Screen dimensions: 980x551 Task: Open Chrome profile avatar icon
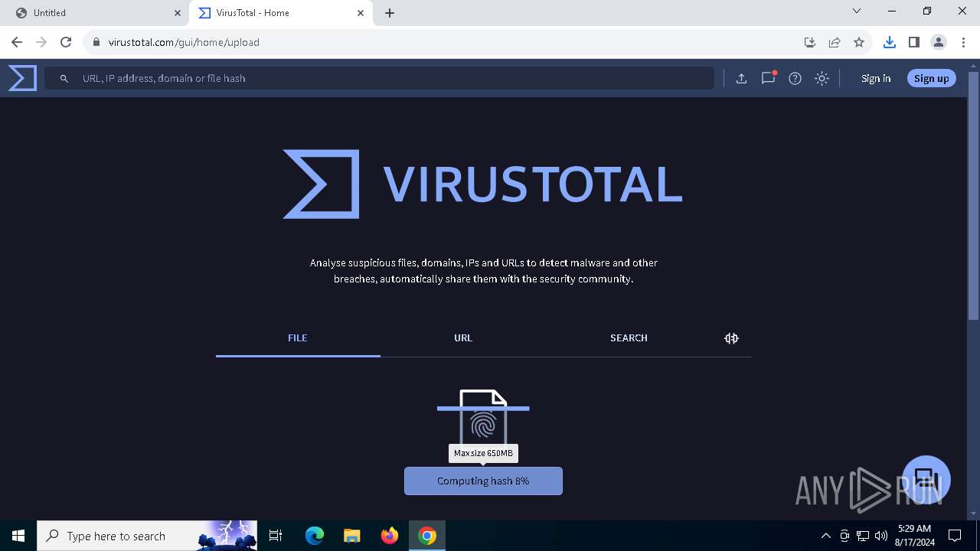(x=939, y=42)
